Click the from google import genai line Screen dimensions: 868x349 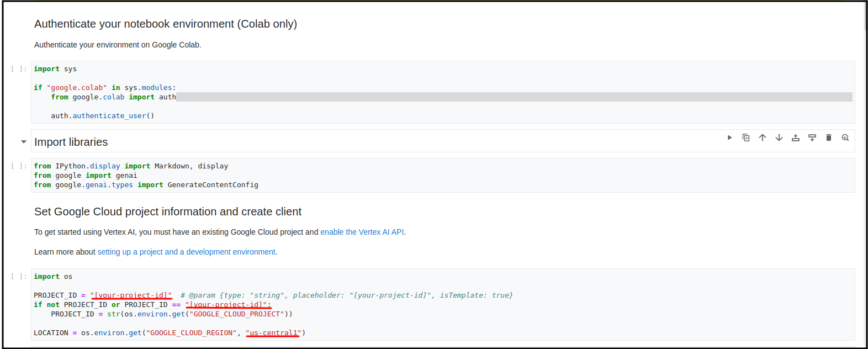point(86,176)
